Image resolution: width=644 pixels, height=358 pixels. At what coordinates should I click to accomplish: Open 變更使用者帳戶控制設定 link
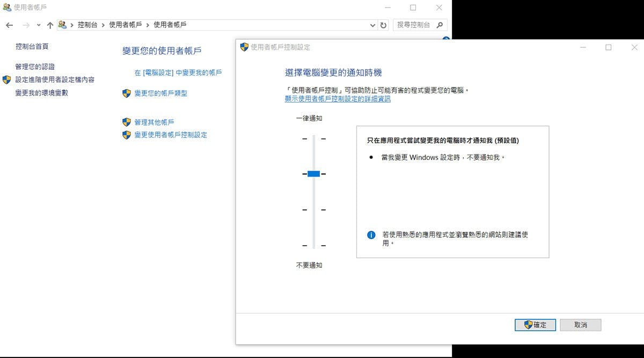click(171, 135)
